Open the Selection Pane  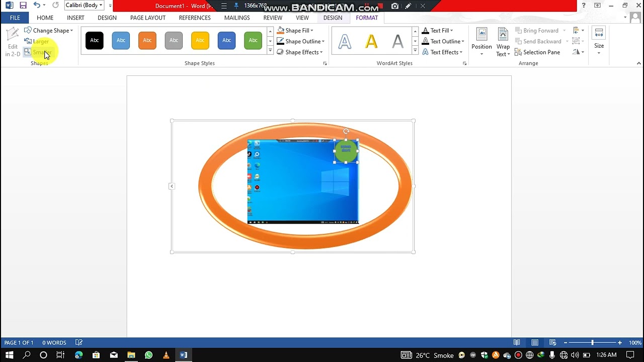click(537, 52)
